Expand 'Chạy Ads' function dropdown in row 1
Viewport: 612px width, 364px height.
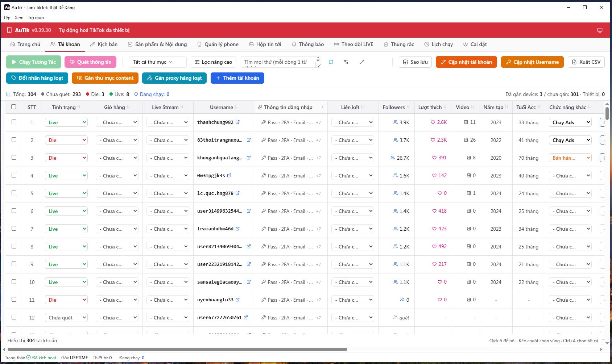(570, 122)
